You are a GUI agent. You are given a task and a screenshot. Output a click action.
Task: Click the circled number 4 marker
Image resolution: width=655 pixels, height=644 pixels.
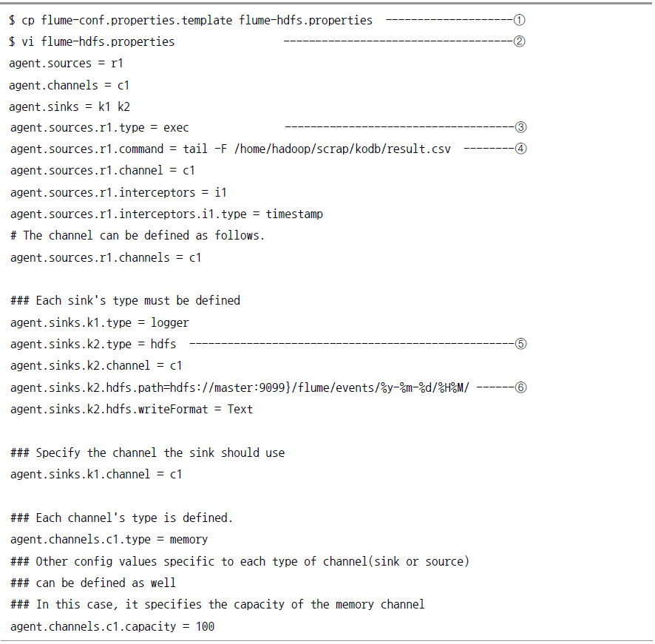click(520, 149)
